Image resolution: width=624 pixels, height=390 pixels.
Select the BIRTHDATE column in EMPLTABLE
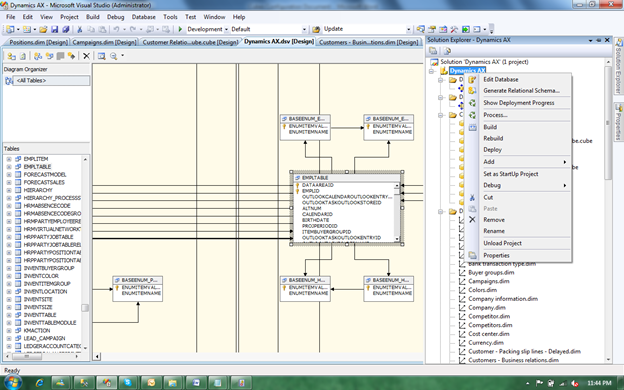(x=316, y=220)
